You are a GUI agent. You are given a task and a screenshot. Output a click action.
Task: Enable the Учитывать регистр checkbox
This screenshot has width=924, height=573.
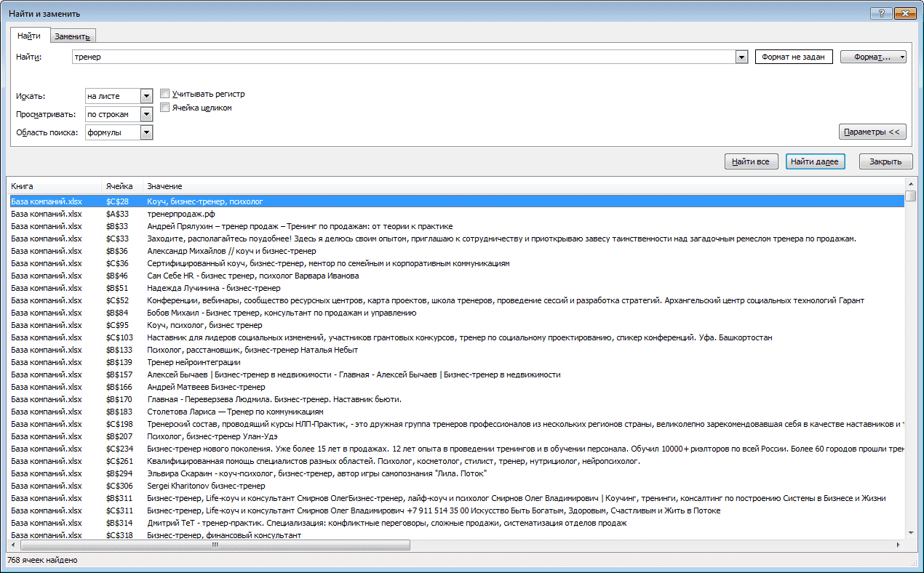point(165,94)
